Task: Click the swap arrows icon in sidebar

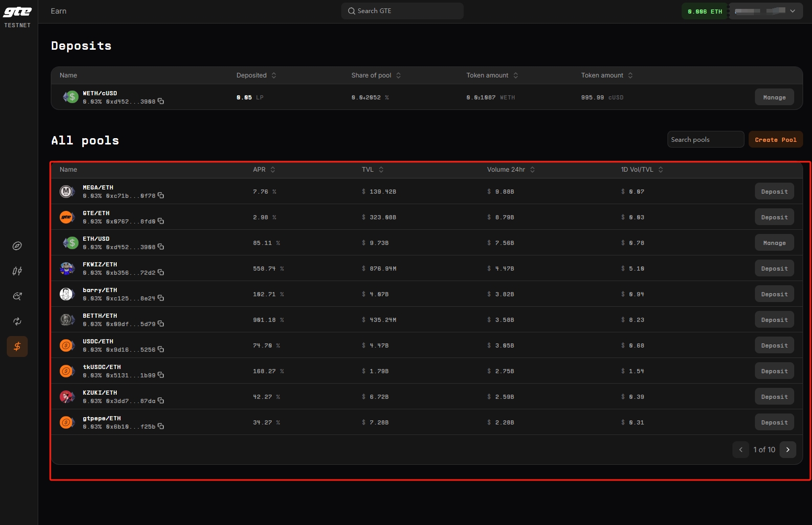Action: 17,321
